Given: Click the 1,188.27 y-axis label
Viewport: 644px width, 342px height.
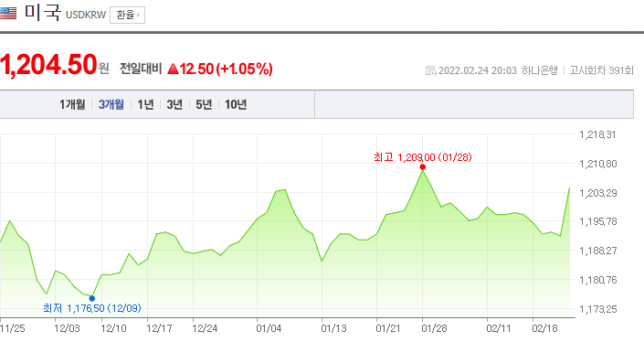Looking at the screenshot, I should point(598,251).
